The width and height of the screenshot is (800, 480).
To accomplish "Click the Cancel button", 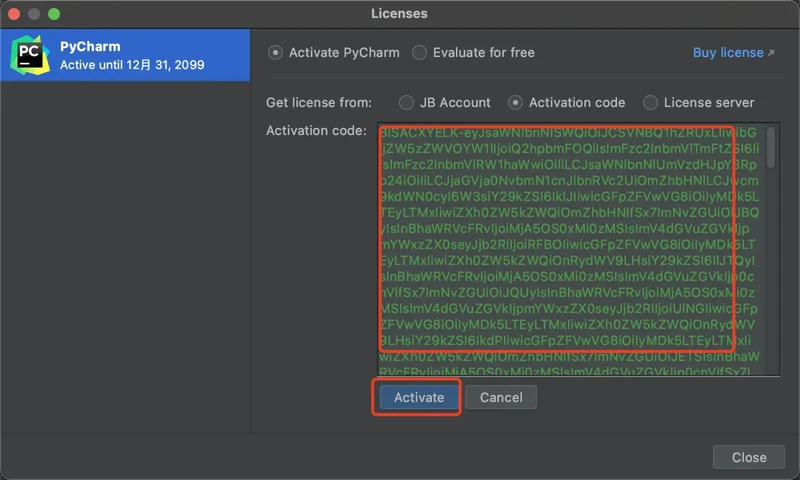I will click(x=501, y=397).
